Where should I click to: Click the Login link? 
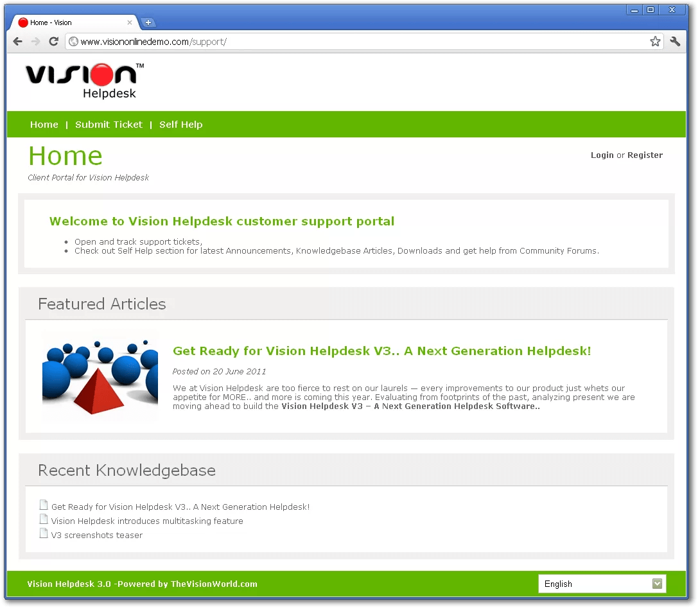coord(602,155)
